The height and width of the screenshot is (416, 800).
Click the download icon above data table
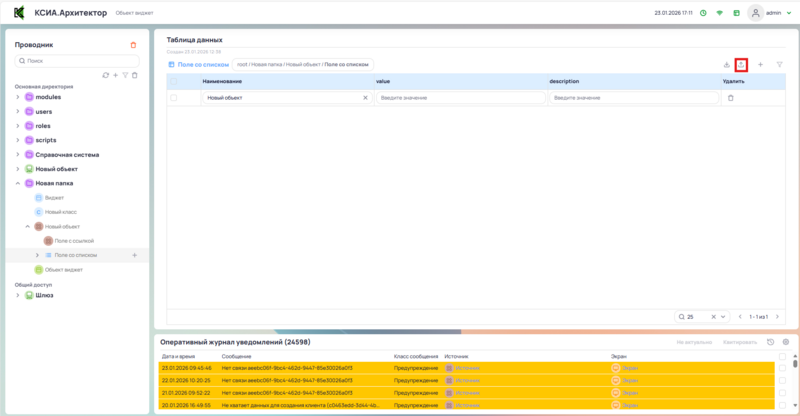[727, 65]
